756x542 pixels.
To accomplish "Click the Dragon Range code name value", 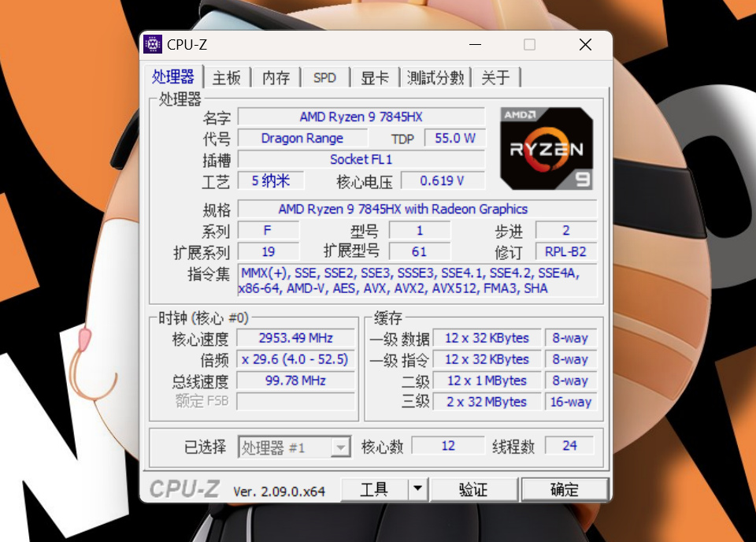I will 302,139.
